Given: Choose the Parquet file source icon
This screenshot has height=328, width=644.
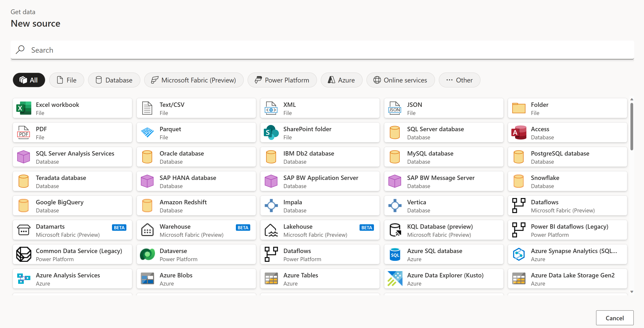Looking at the screenshot, I should click(x=147, y=132).
